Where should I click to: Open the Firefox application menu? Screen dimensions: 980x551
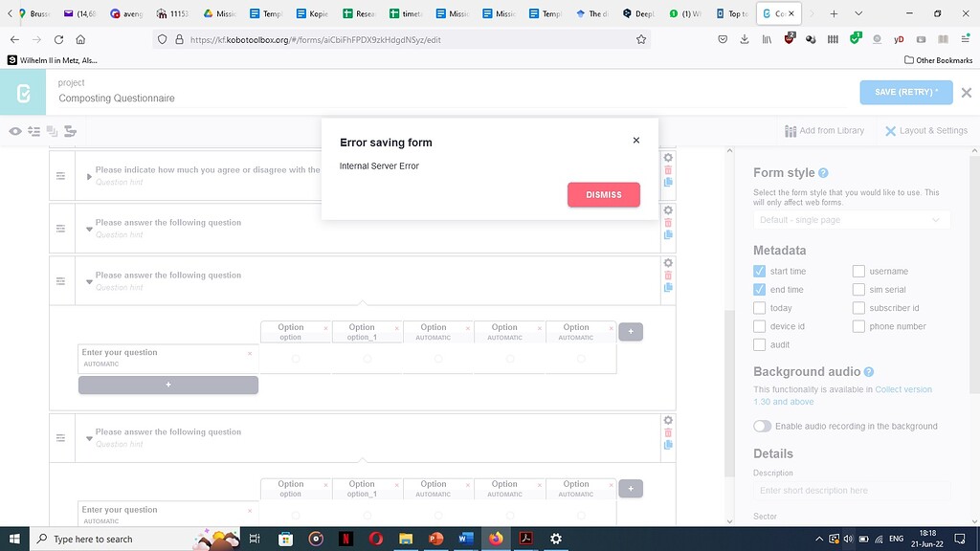point(965,39)
